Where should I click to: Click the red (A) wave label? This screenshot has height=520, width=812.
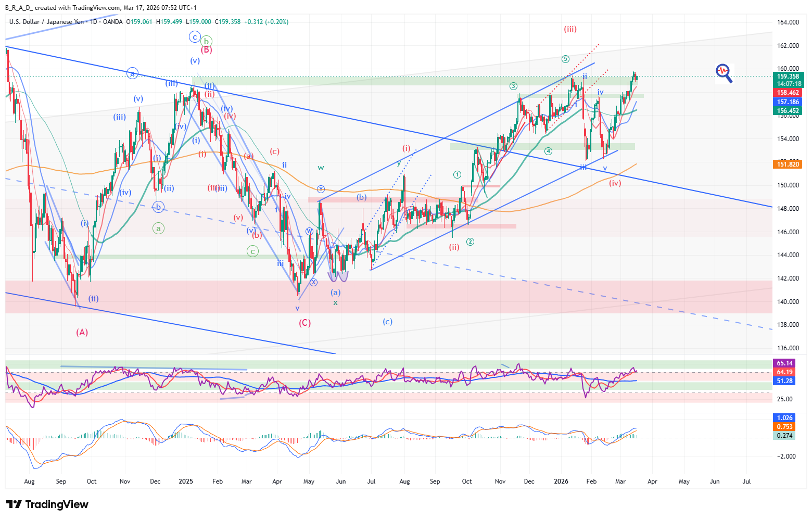[x=82, y=332]
